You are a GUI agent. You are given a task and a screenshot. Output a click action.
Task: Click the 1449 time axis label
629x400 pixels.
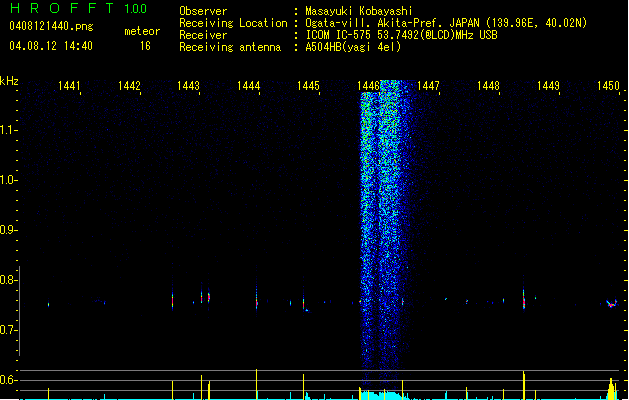548,86
